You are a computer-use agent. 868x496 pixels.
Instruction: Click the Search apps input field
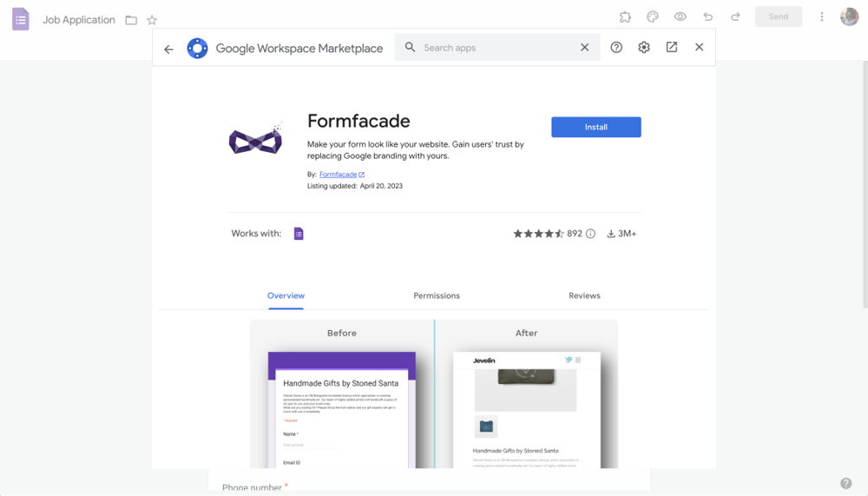(495, 48)
